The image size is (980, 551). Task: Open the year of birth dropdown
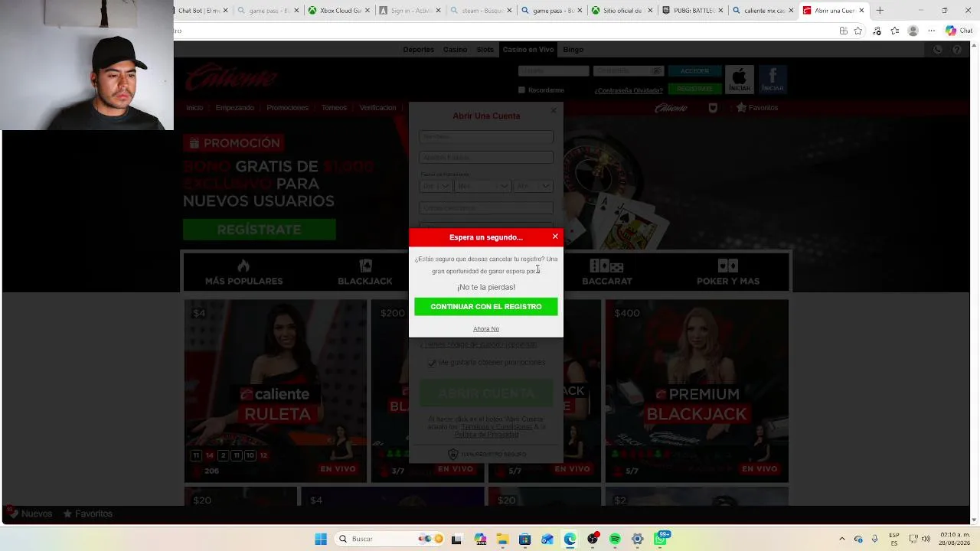pyautogui.click(x=533, y=186)
